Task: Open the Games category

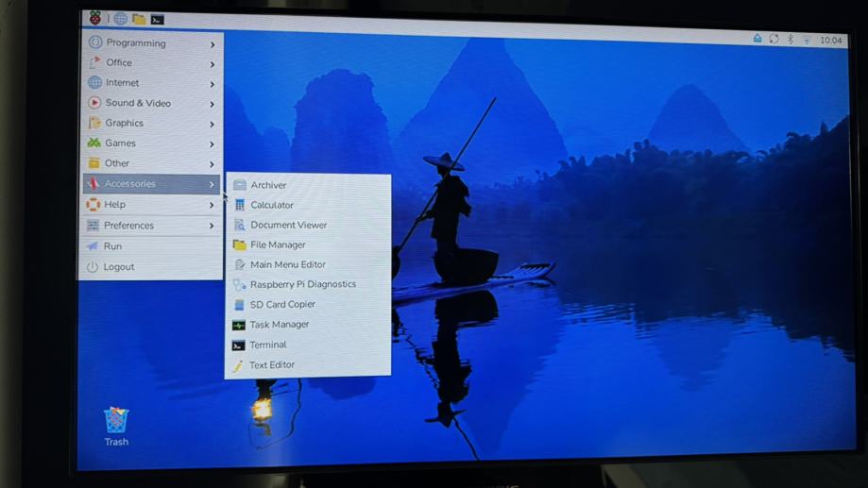Action: (x=151, y=143)
